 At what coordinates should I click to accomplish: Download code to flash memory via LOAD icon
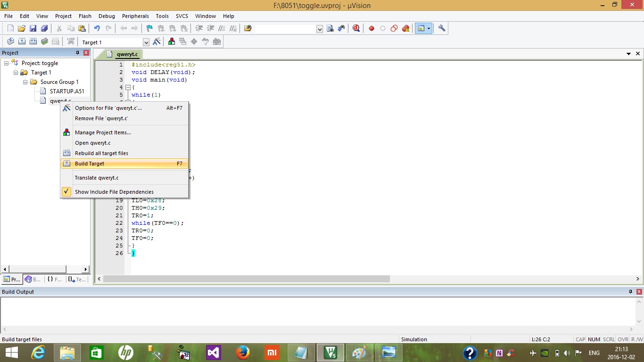pyautogui.click(x=70, y=41)
